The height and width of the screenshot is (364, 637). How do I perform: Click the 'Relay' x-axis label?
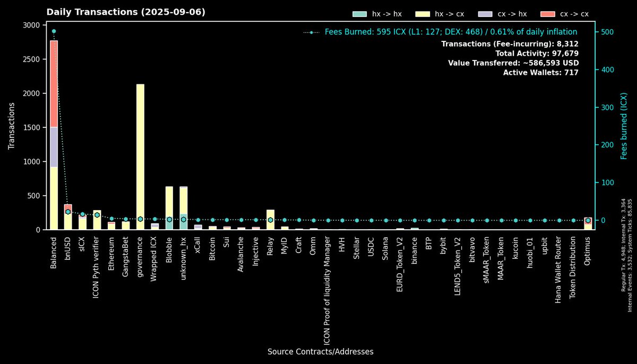270,246
